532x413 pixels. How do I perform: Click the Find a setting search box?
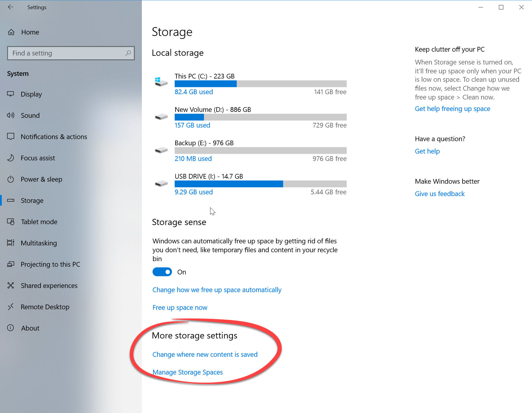tap(71, 53)
